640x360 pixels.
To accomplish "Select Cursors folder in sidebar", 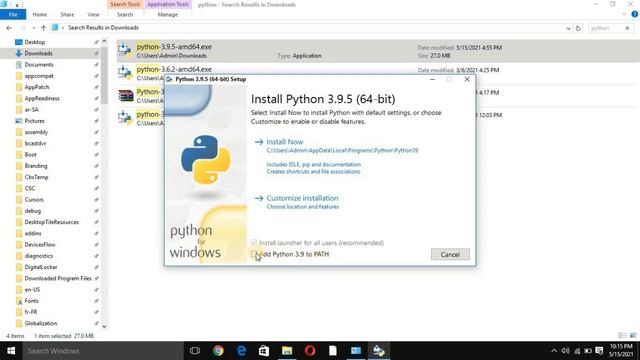I will tap(34, 200).
